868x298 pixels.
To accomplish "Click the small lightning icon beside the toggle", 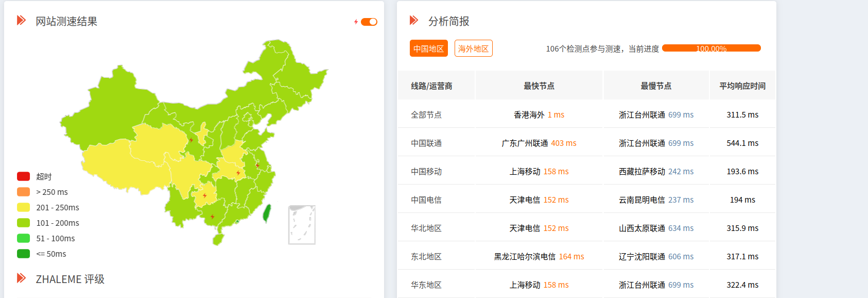I will [356, 22].
